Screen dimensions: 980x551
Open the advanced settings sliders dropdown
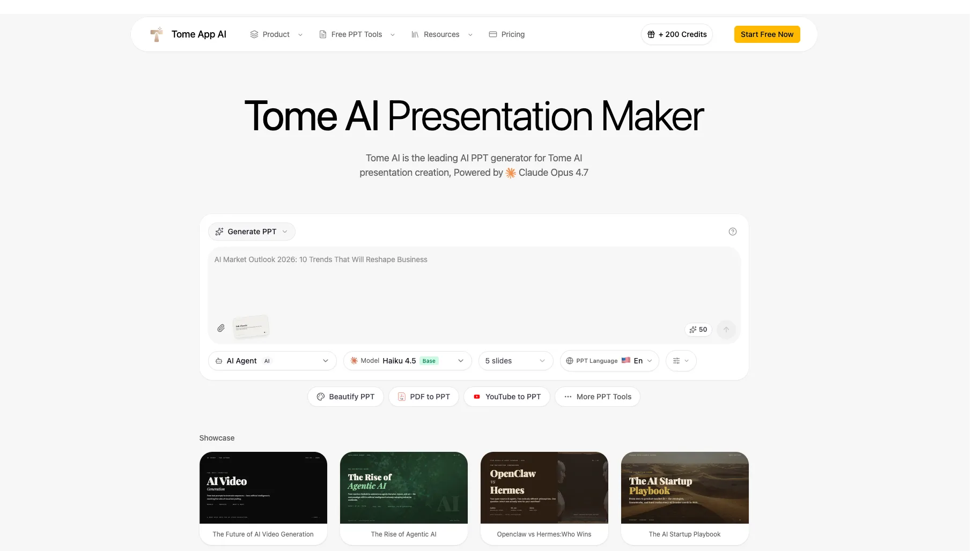tap(681, 361)
